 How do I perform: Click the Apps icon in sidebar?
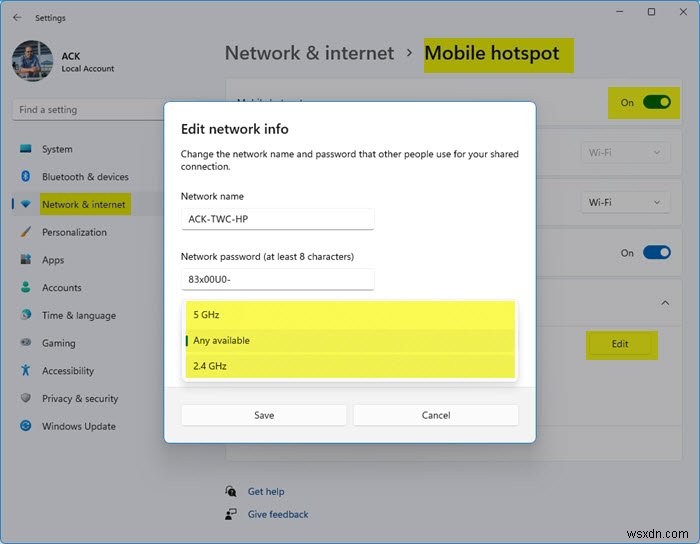pyautogui.click(x=25, y=259)
